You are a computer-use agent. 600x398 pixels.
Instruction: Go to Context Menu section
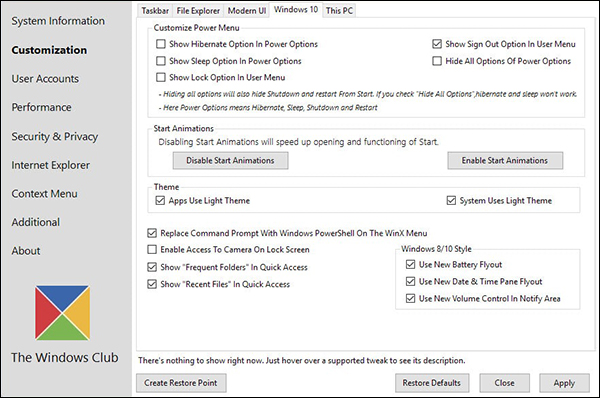[44, 194]
